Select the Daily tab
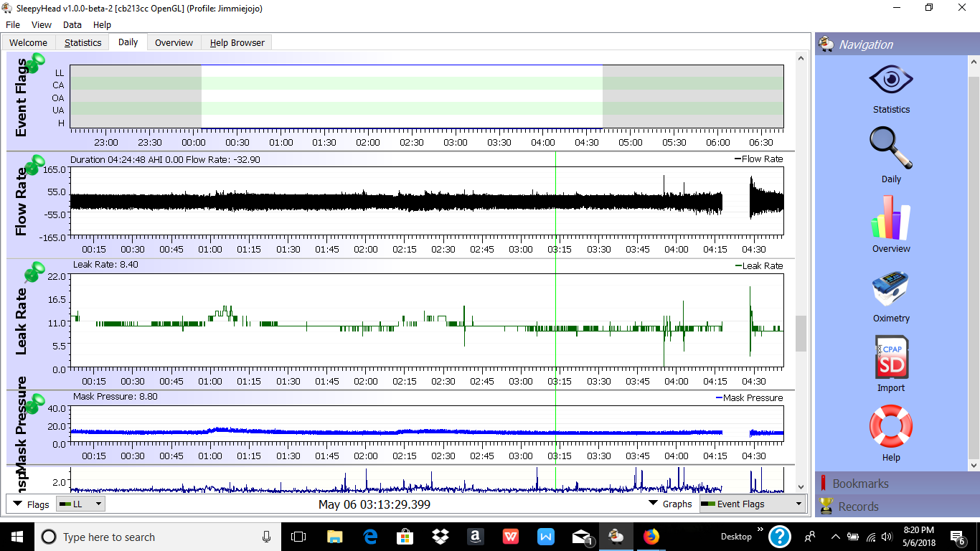The width and height of the screenshot is (980, 551). click(x=128, y=42)
